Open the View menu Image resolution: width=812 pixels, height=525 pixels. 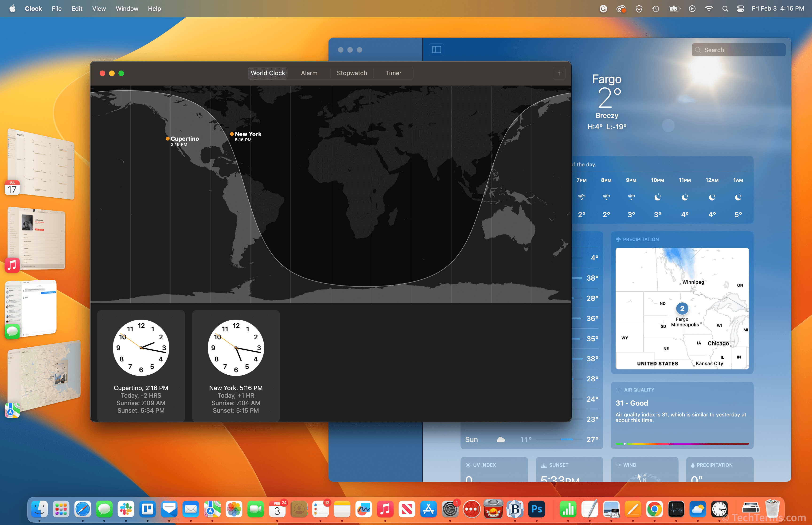(99, 9)
